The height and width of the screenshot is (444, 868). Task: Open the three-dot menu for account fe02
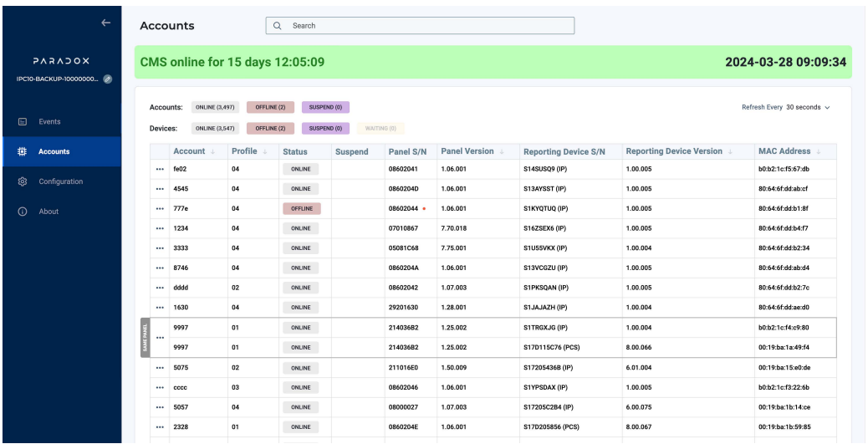click(158, 169)
